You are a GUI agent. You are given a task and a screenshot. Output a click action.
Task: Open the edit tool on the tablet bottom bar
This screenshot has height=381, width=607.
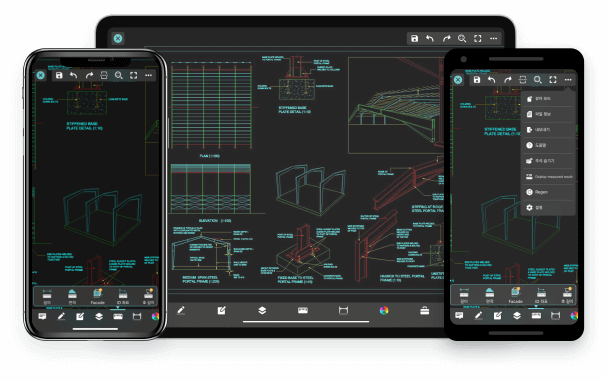pyautogui.click(x=221, y=310)
